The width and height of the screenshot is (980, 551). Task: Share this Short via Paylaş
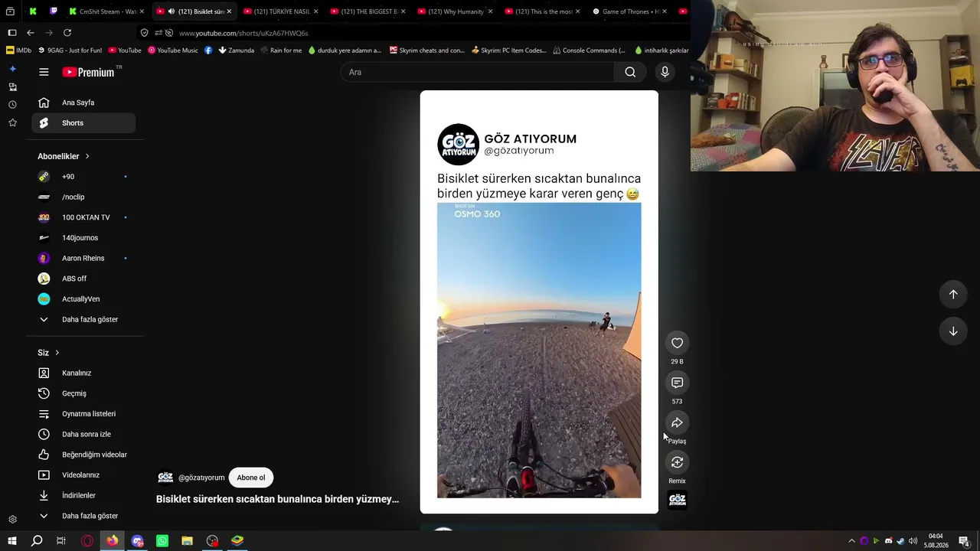point(677,422)
